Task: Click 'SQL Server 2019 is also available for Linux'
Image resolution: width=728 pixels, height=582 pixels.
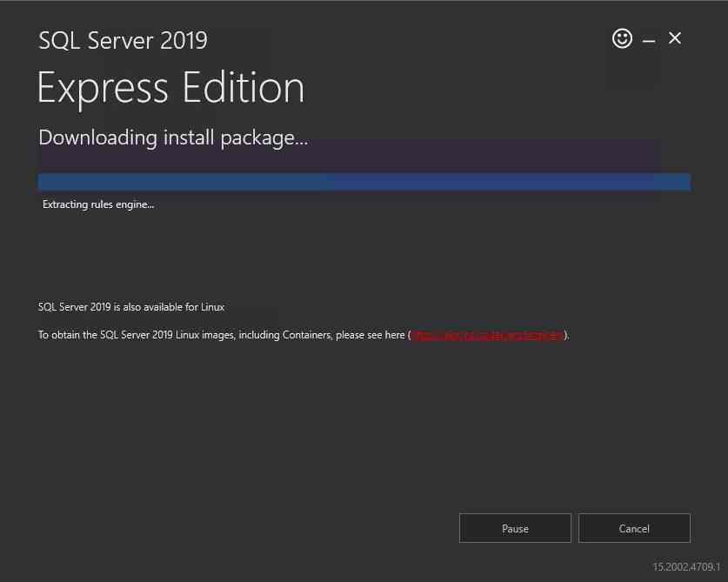Action: point(131,307)
